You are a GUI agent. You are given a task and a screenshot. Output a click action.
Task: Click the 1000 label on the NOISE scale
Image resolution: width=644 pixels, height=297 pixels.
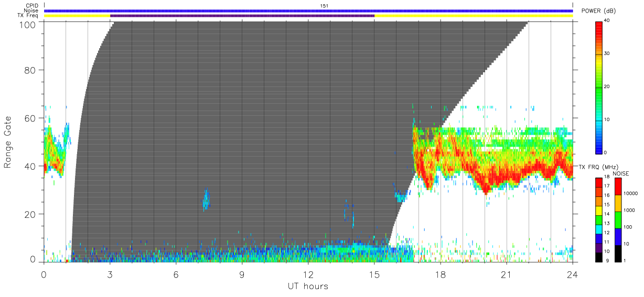[x=630, y=210]
